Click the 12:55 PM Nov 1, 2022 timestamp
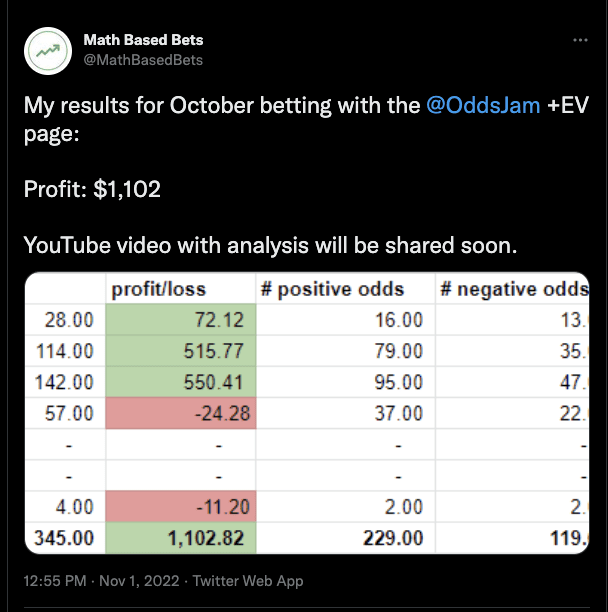The height and width of the screenshot is (612, 608). click(101, 581)
